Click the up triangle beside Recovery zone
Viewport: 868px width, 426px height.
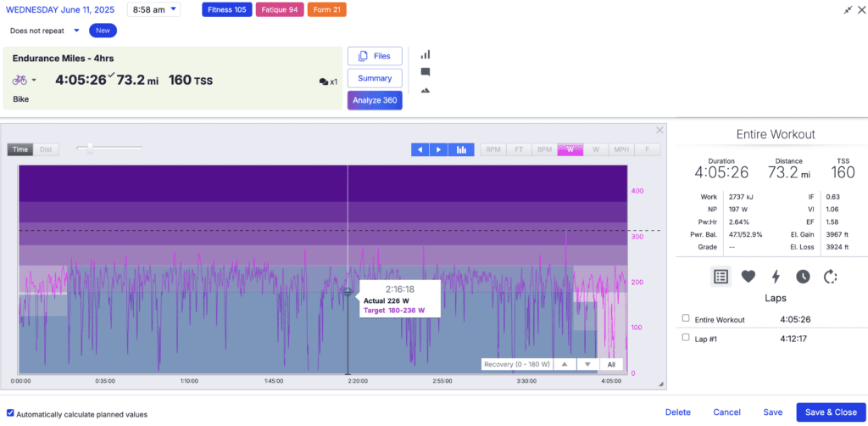pos(565,365)
